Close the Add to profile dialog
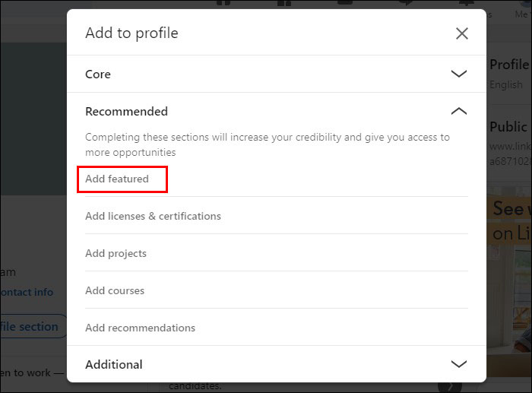 (461, 33)
